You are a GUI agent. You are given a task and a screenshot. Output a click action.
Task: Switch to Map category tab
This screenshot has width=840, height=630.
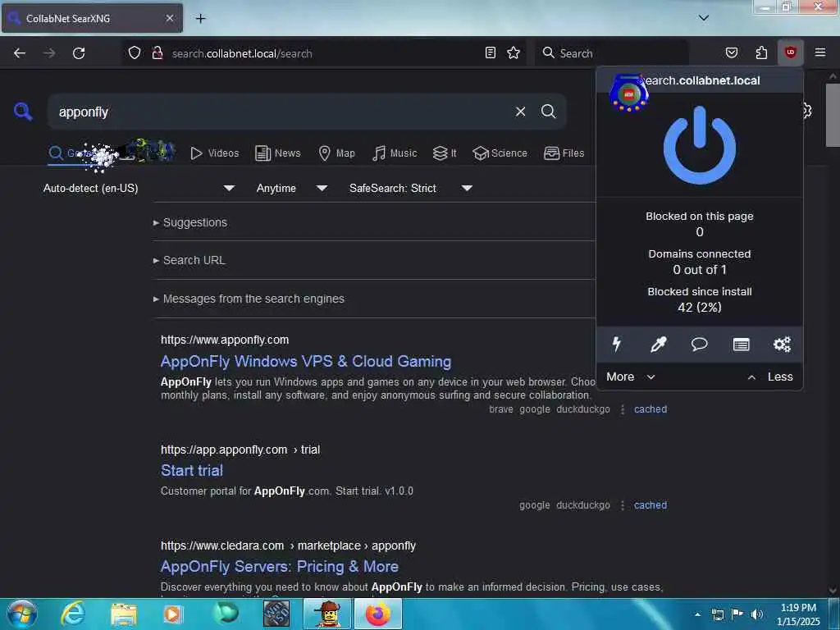[336, 153]
